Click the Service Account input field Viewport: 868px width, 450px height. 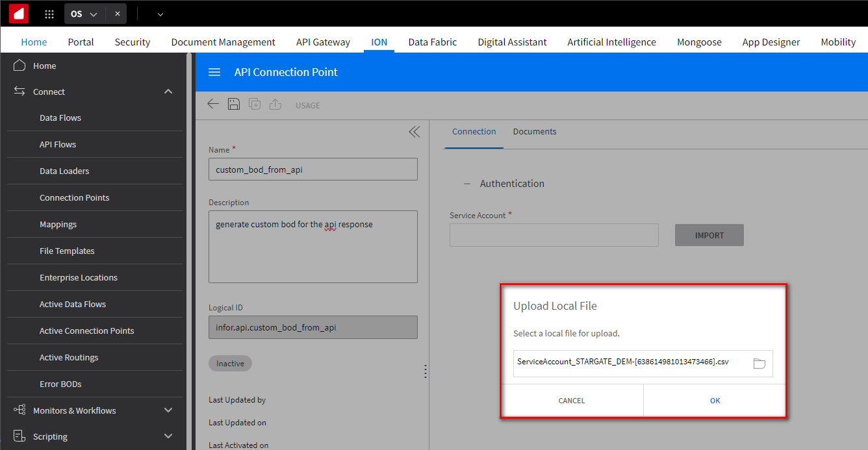(554, 235)
